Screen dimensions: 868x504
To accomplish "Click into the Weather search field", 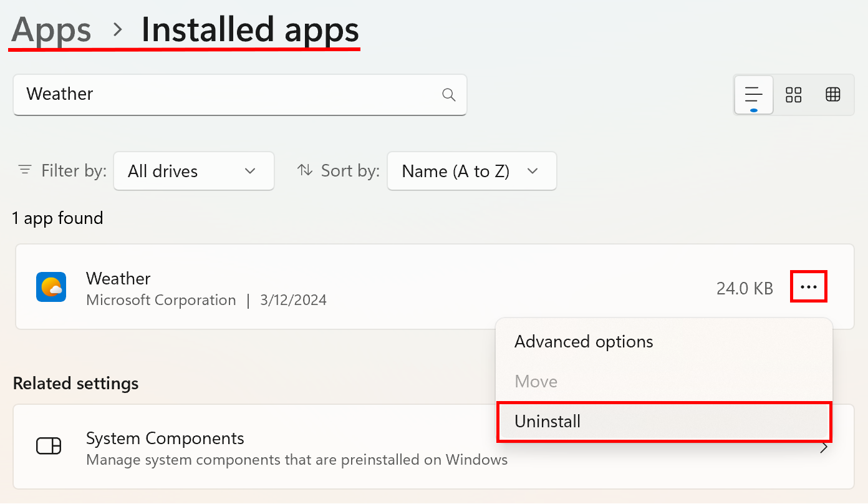I will 224,94.
